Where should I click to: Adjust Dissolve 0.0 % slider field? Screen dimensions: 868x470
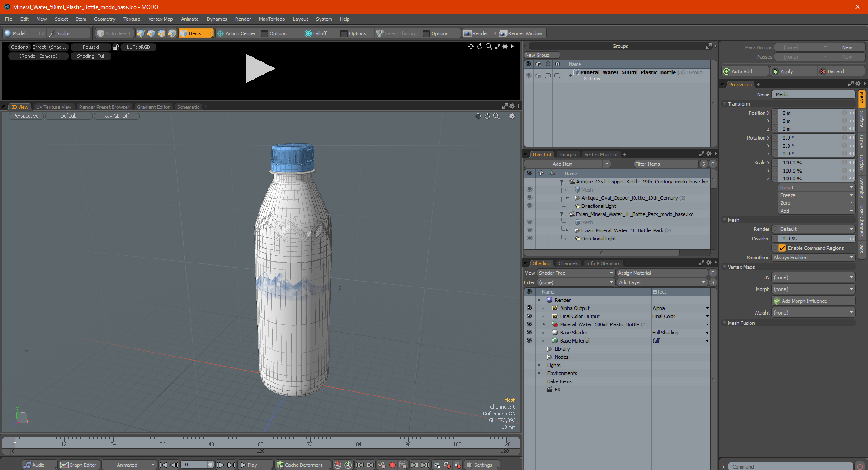point(813,239)
